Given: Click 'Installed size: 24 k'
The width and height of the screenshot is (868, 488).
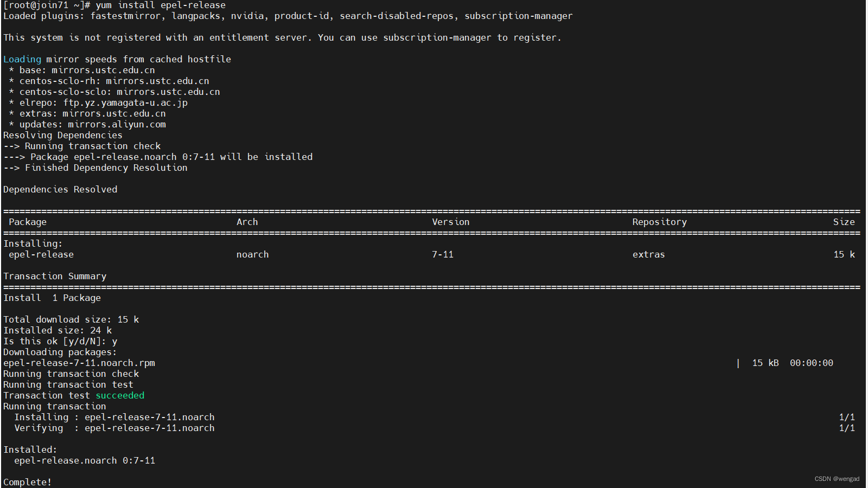Looking at the screenshot, I should pos(58,331).
